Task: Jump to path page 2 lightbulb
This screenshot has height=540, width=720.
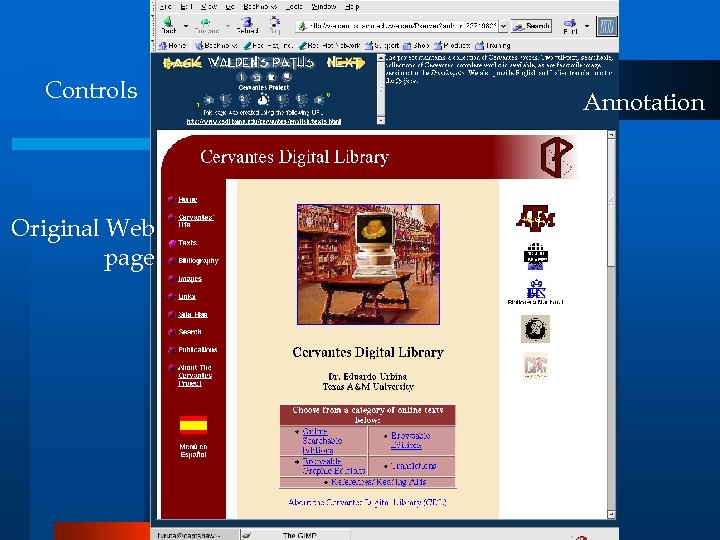Action: point(244,99)
